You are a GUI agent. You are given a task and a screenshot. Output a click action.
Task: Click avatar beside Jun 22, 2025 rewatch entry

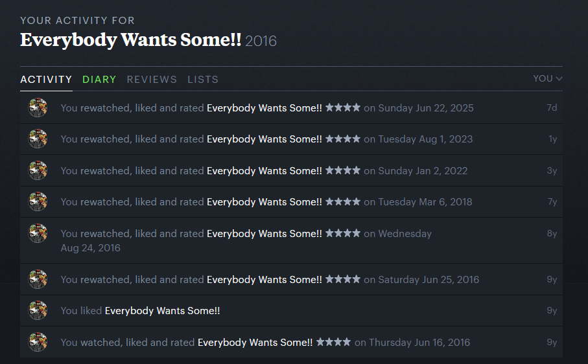(38, 108)
